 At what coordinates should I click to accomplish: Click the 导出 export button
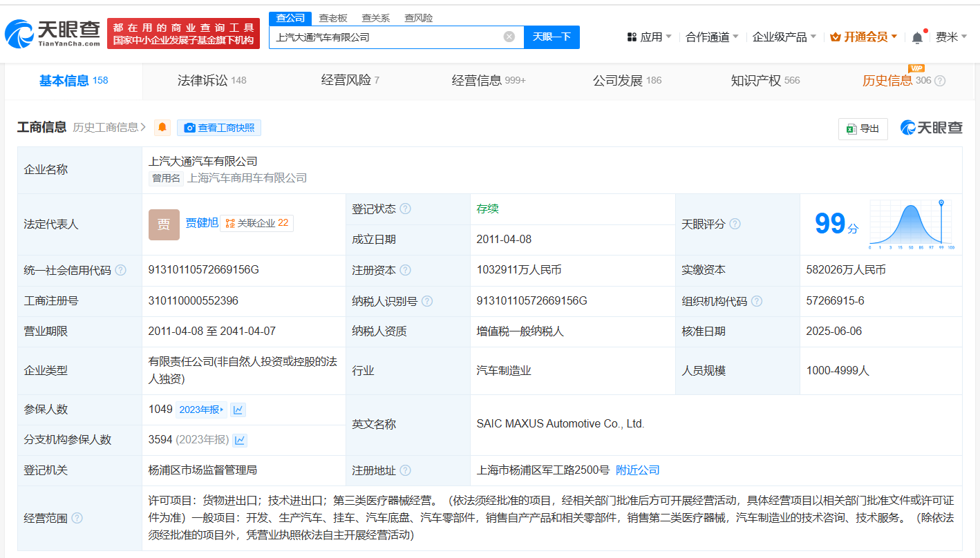(x=863, y=128)
